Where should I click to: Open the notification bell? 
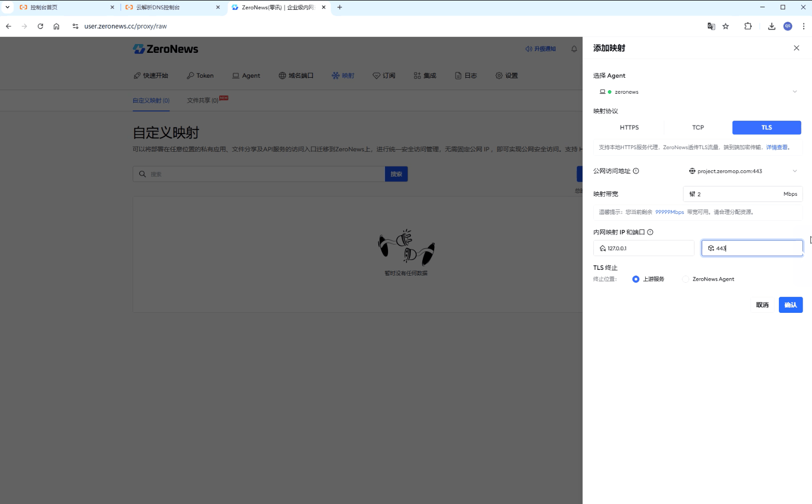pos(574,49)
